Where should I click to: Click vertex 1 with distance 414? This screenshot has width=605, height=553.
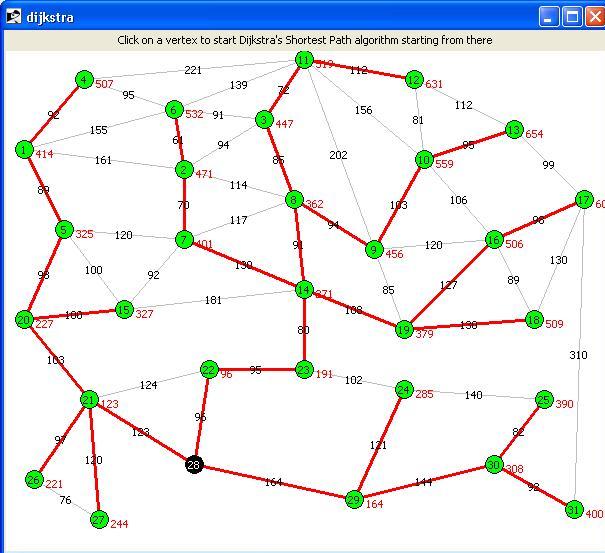[x=24, y=150]
